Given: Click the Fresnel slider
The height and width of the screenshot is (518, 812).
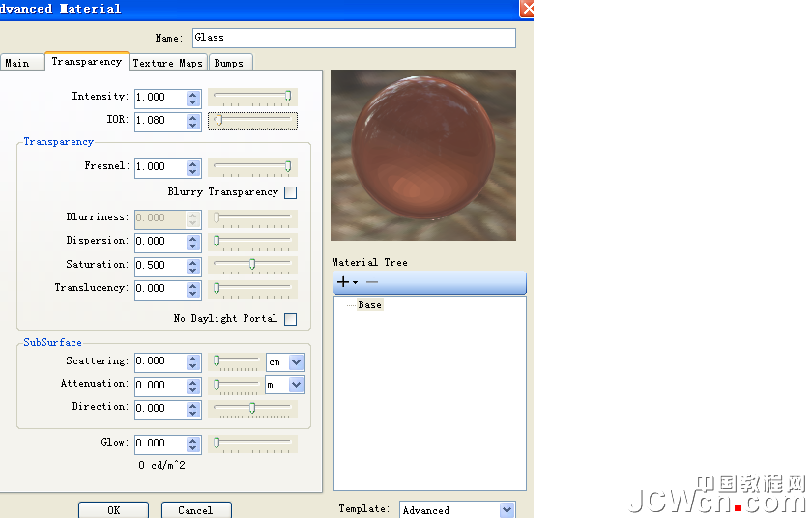Looking at the screenshot, I should 252,167.
